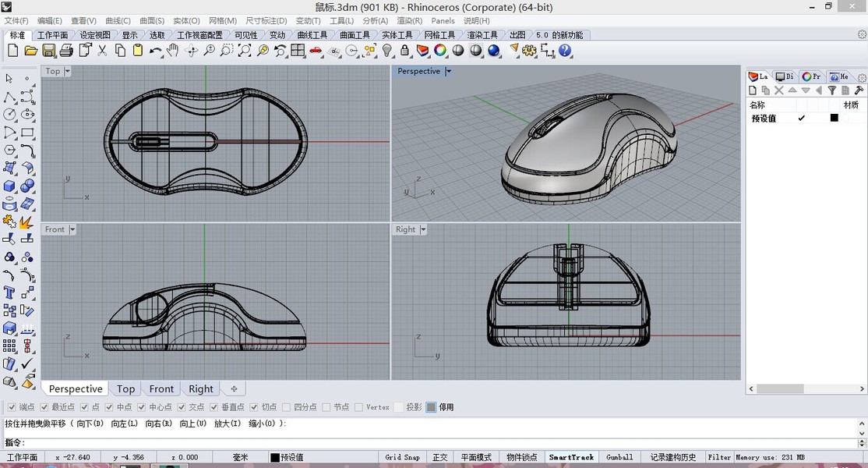Switch to the 实体工具 toolbar tab
The width and height of the screenshot is (868, 468).
click(x=397, y=35)
